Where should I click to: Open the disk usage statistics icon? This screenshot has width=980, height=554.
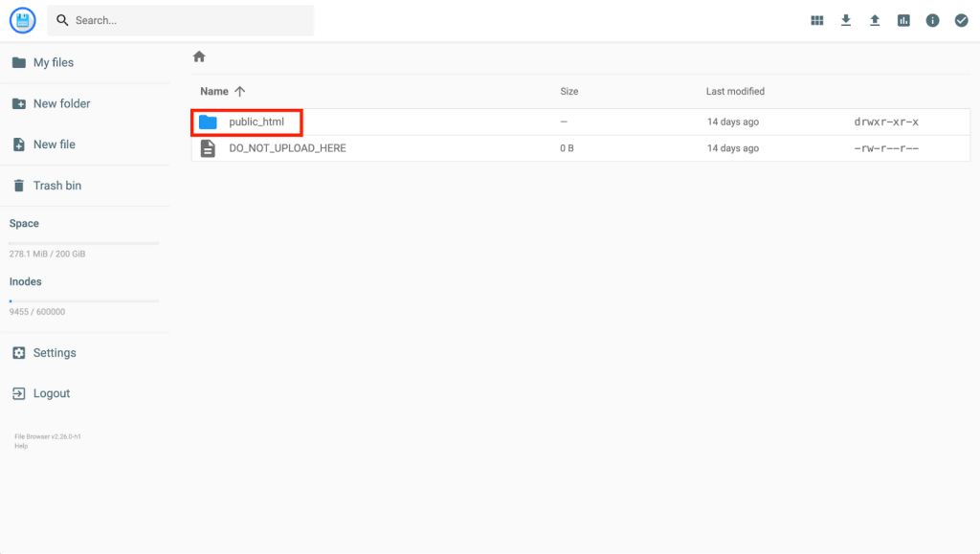tap(903, 20)
